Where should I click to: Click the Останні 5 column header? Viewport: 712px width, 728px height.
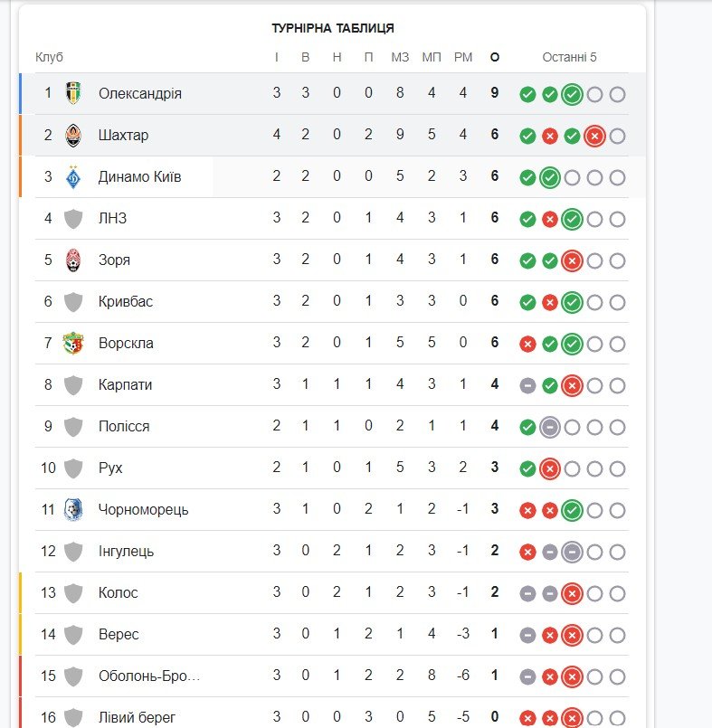click(x=569, y=57)
